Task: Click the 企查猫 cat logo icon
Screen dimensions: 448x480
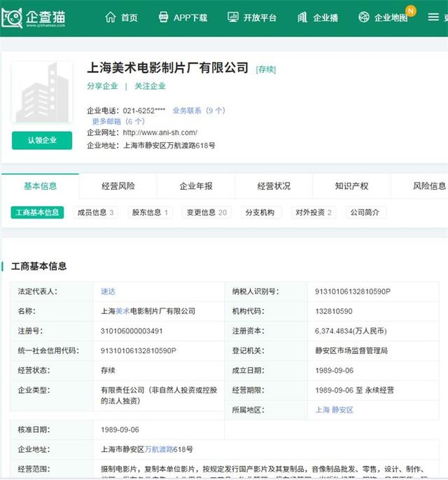Action: [12, 18]
